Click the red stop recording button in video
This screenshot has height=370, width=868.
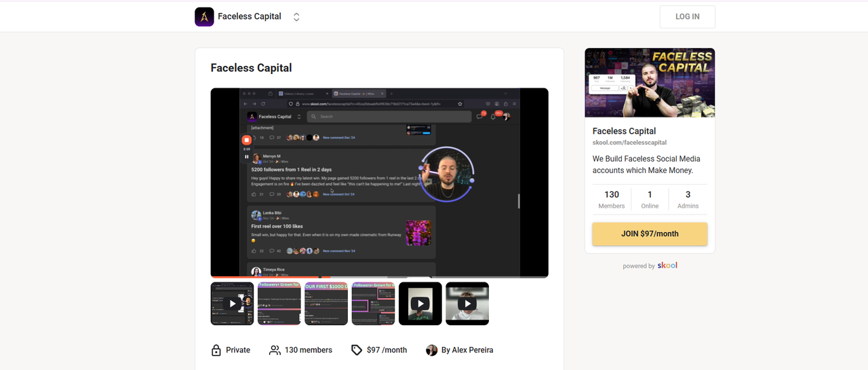point(247,139)
